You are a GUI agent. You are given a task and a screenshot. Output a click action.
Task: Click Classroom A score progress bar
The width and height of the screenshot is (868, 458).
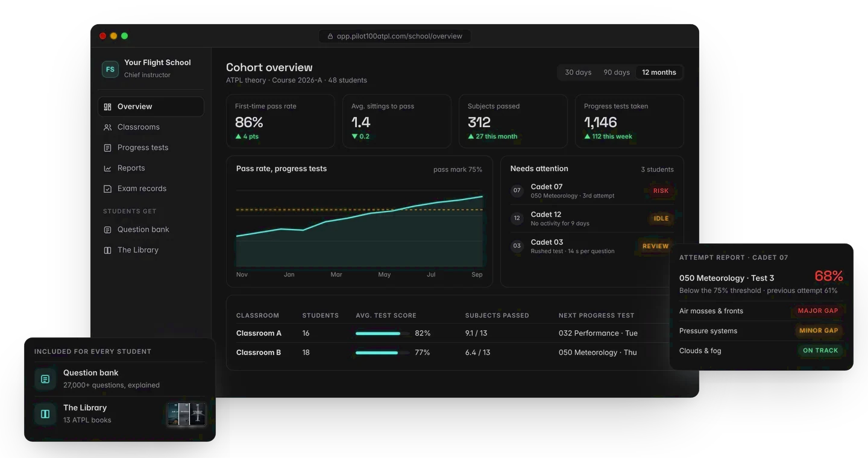(382, 333)
